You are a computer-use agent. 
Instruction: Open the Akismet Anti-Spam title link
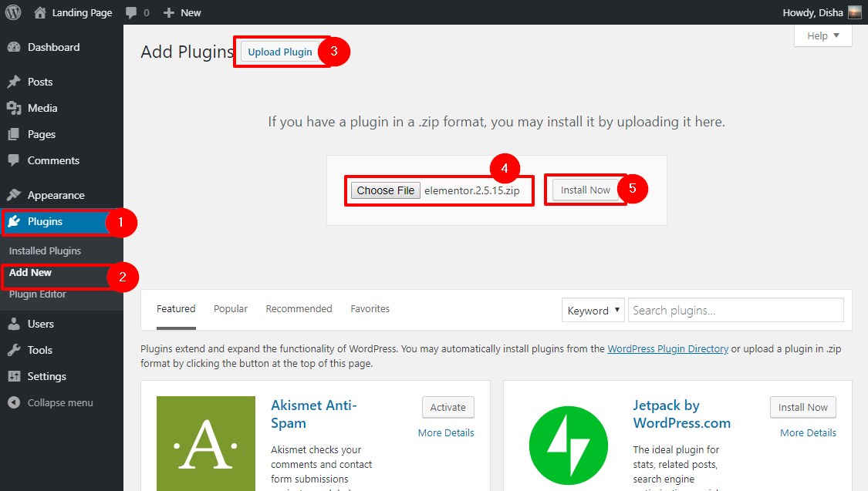(x=313, y=414)
